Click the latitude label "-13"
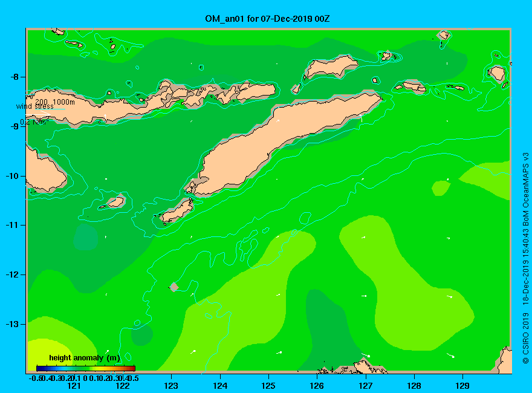 pos(12,324)
